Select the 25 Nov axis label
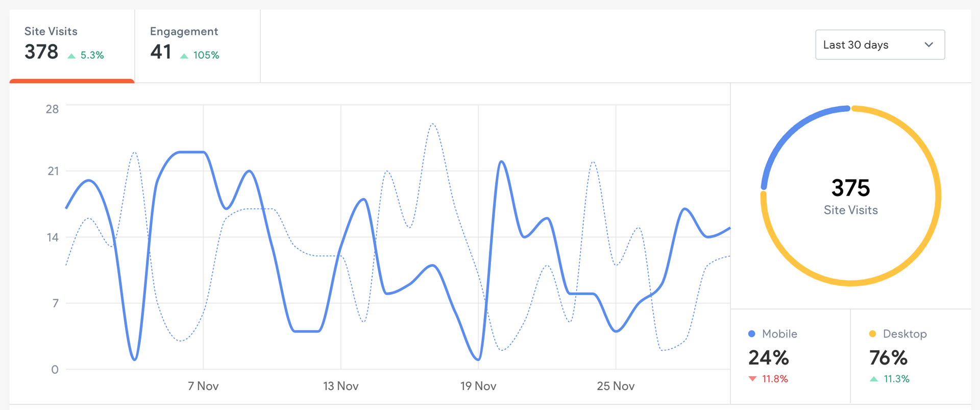This screenshot has height=410, width=980. (616, 386)
